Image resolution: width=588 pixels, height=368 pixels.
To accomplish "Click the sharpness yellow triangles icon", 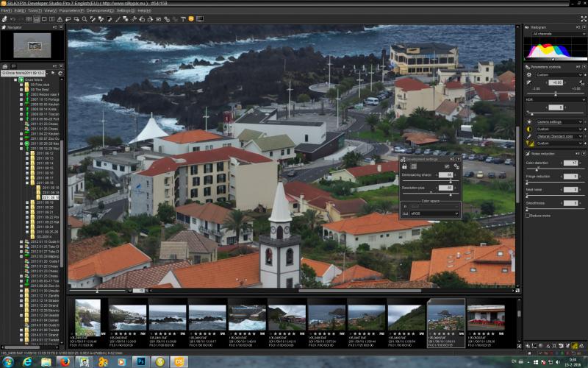I will click(x=530, y=144).
